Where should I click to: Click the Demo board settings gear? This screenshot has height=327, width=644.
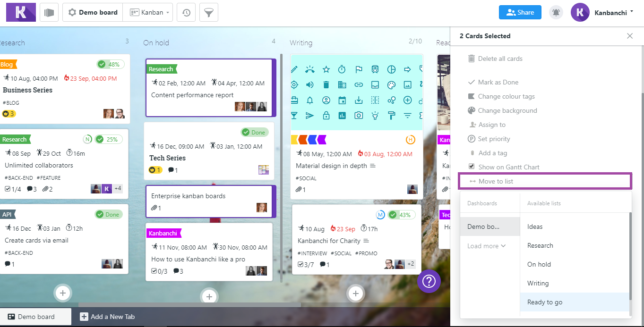(x=72, y=13)
